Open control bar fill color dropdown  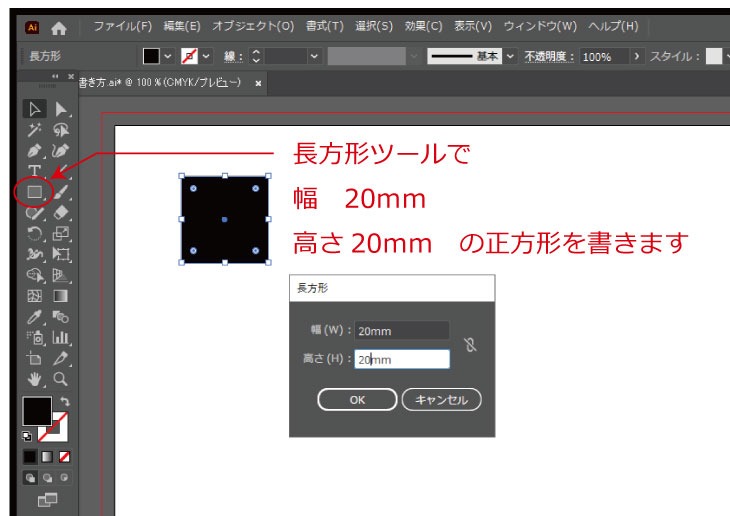[168, 56]
